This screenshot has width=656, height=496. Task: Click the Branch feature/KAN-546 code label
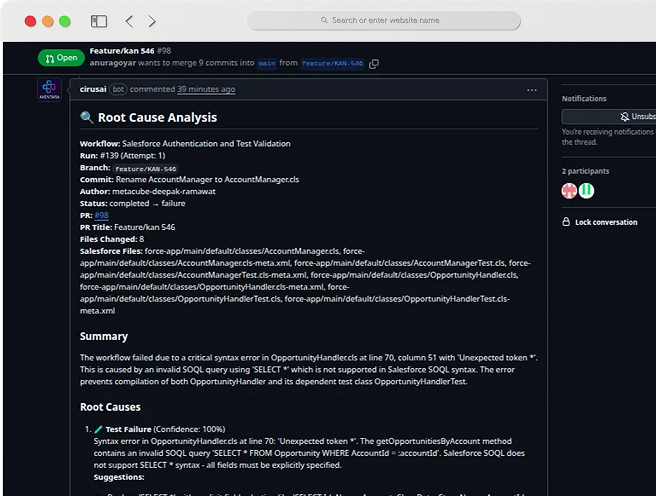pos(146,169)
